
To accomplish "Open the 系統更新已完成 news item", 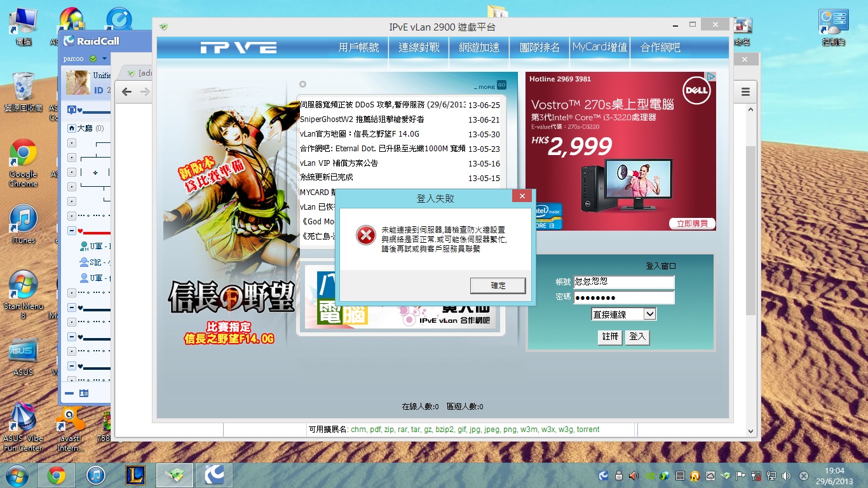I will [x=327, y=177].
